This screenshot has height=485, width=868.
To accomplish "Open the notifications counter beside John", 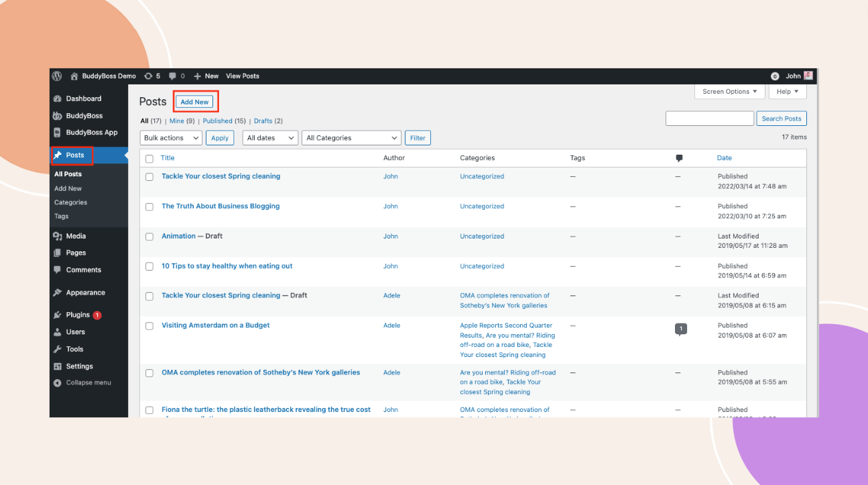I will pos(775,76).
